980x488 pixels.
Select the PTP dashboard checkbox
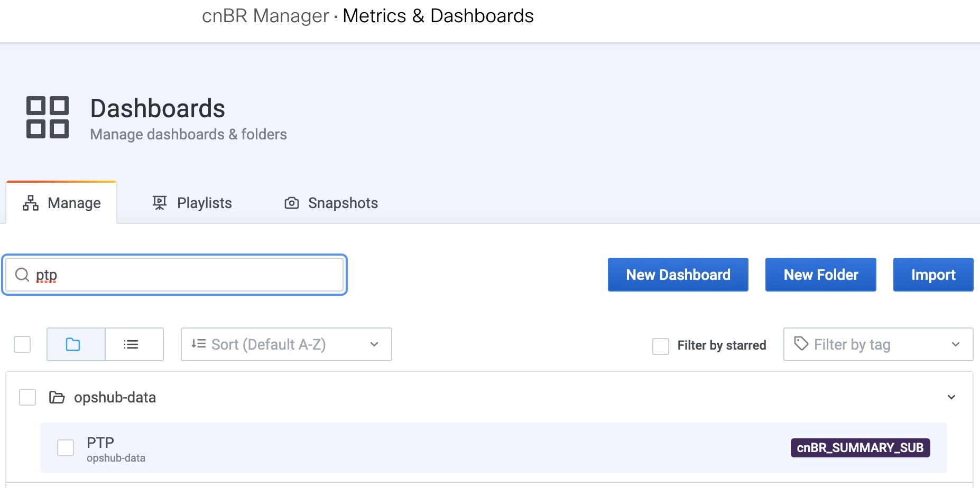click(66, 448)
